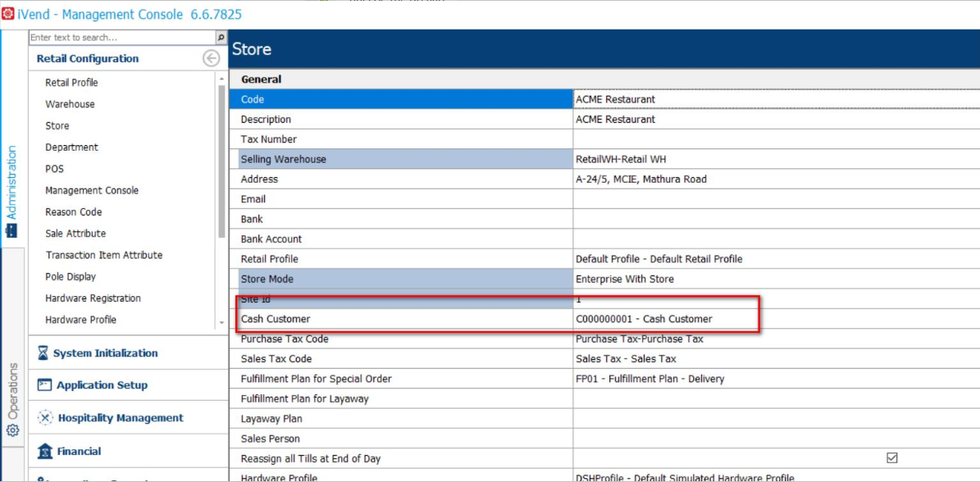Select Warehouse in navigation
This screenshot has width=980, height=482.
click(x=70, y=104)
